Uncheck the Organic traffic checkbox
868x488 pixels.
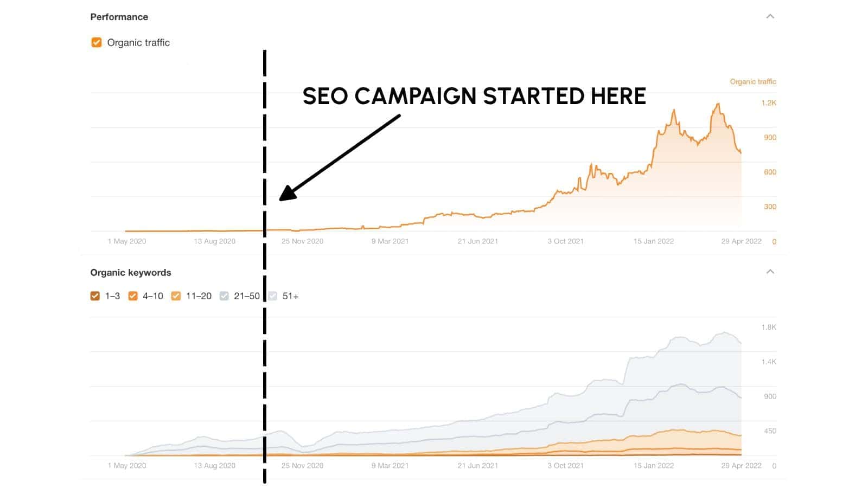97,42
